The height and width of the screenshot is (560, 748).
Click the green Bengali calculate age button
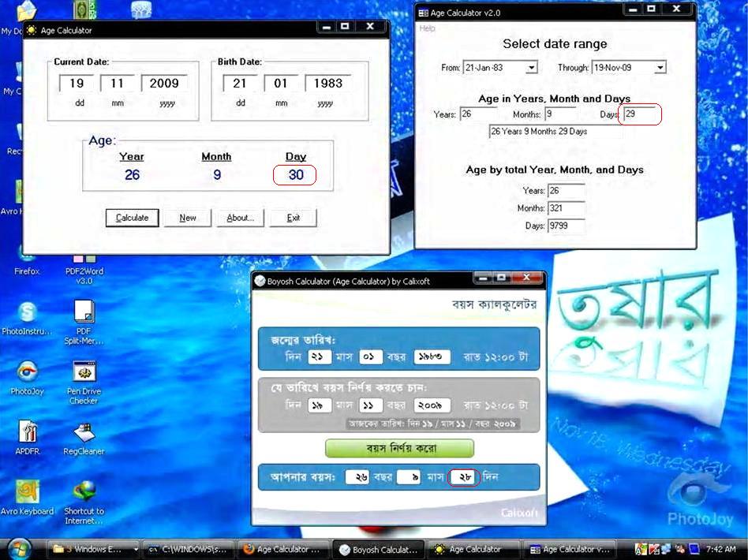click(400, 448)
